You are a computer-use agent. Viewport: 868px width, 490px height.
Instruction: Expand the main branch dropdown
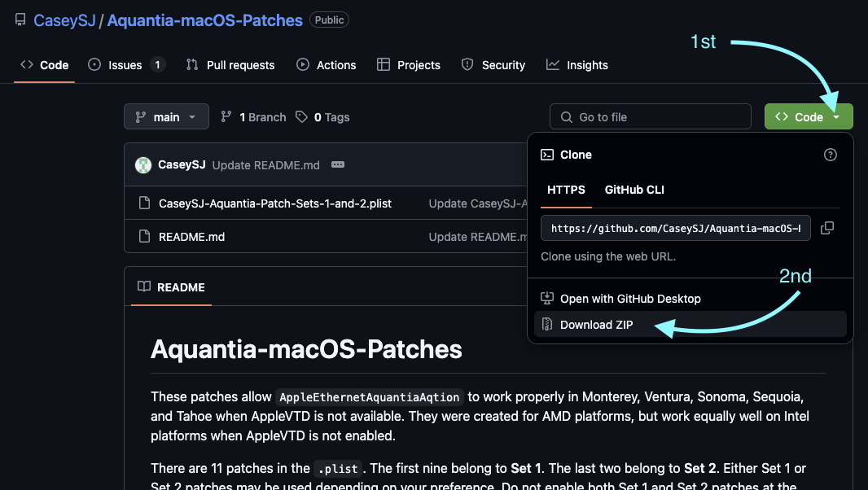[x=166, y=117]
